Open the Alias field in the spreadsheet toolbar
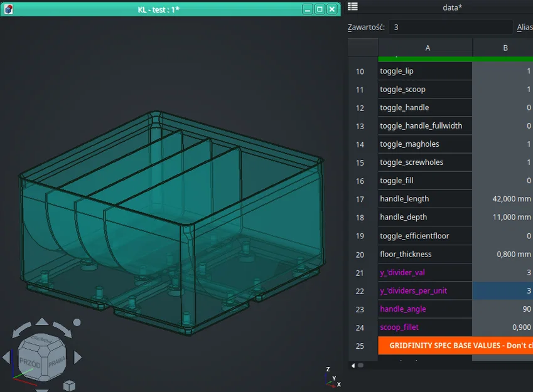This screenshot has width=533, height=392. [x=526, y=27]
